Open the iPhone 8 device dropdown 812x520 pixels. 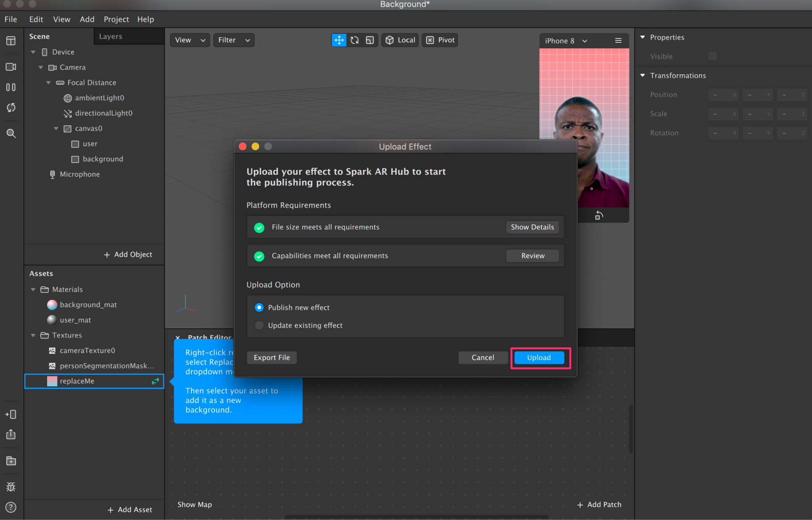point(566,41)
